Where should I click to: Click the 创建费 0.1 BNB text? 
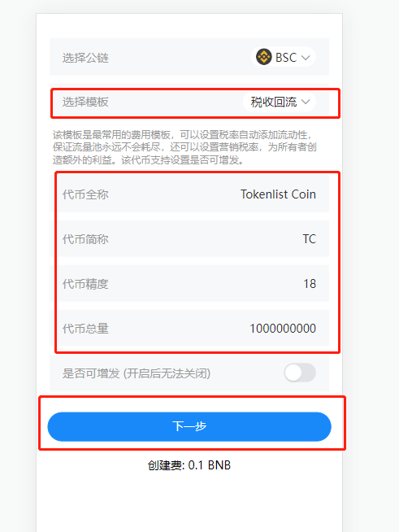[x=189, y=465]
